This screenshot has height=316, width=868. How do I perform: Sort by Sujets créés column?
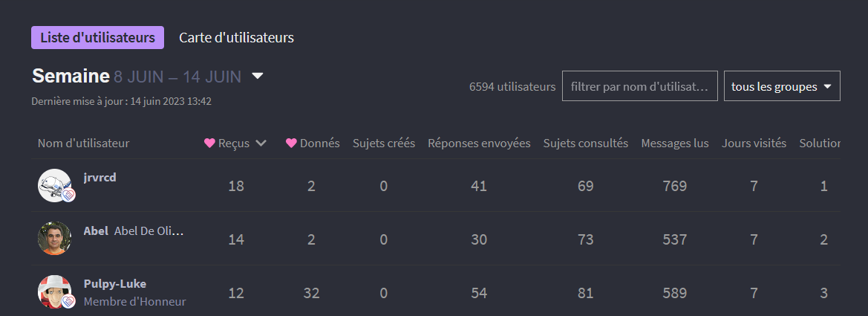(384, 143)
